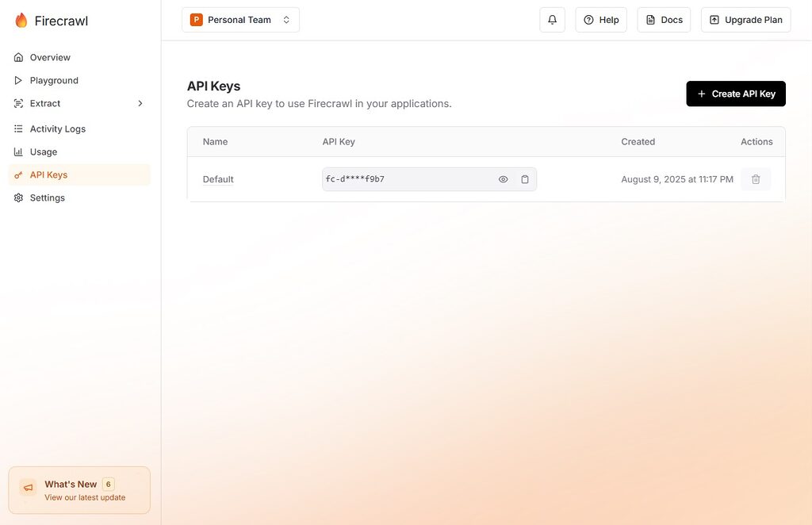The width and height of the screenshot is (812, 525).
Task: Select the masked API key field
Action: click(404, 179)
